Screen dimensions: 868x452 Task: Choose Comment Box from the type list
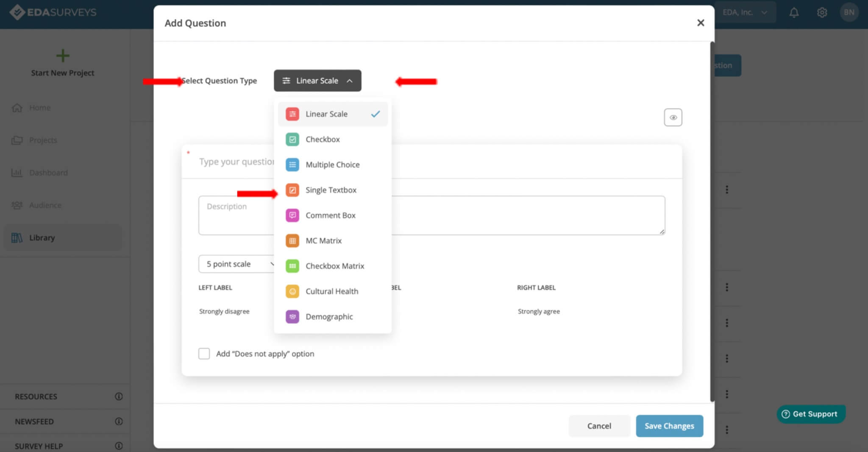coord(333,215)
